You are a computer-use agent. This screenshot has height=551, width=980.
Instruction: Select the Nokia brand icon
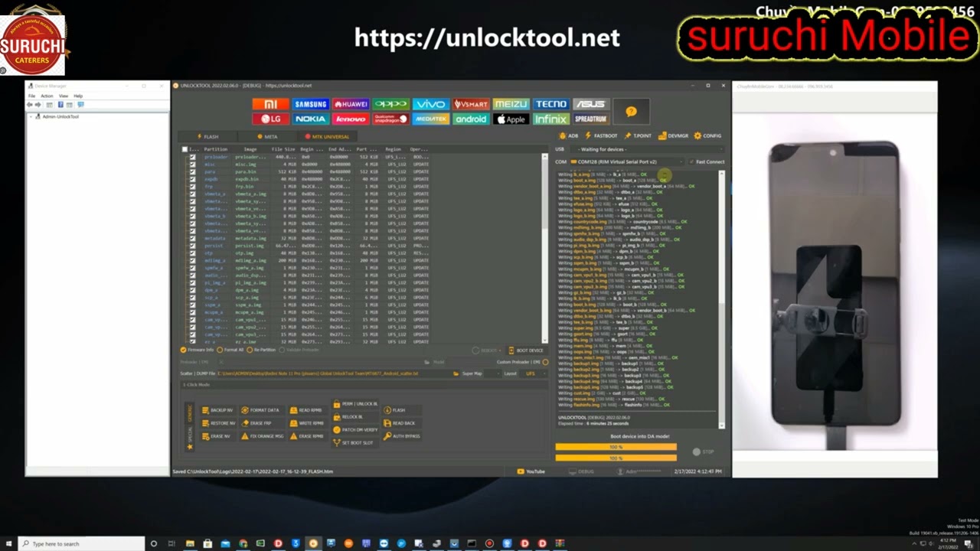pyautogui.click(x=311, y=119)
